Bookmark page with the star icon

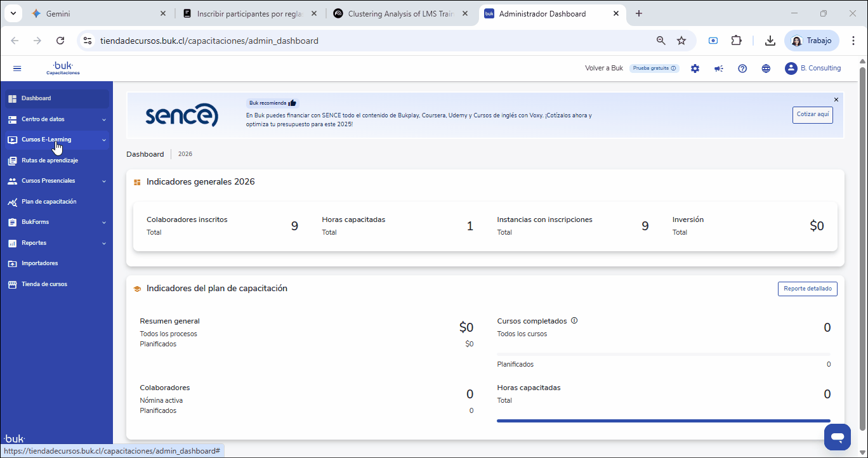click(681, 41)
